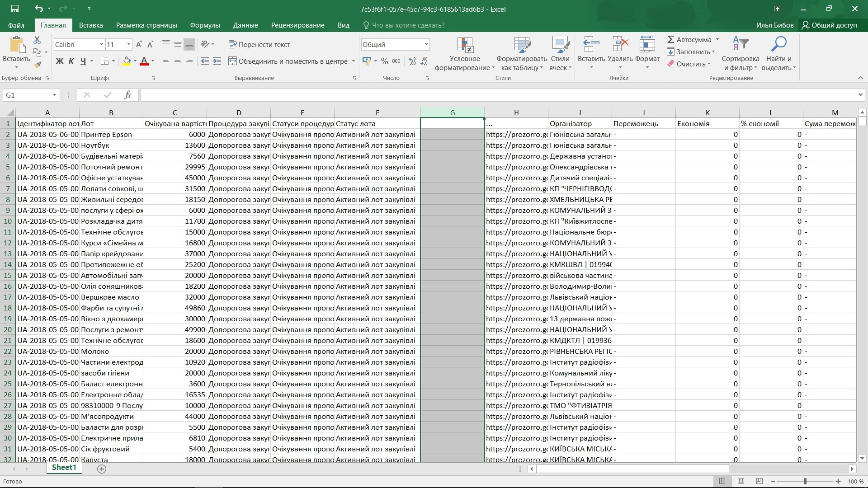This screenshot has width=868, height=488.
Task: Open the Формулы ribbon tab
Action: pos(205,25)
